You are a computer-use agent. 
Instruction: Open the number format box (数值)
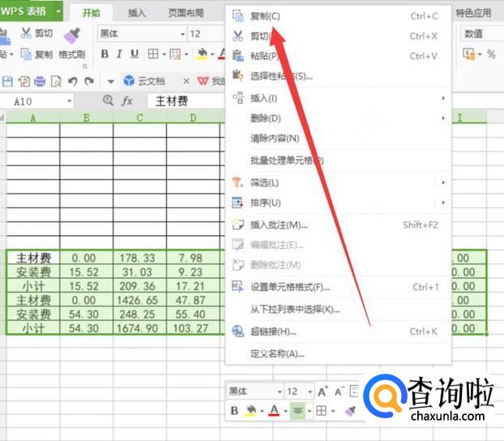(x=482, y=34)
